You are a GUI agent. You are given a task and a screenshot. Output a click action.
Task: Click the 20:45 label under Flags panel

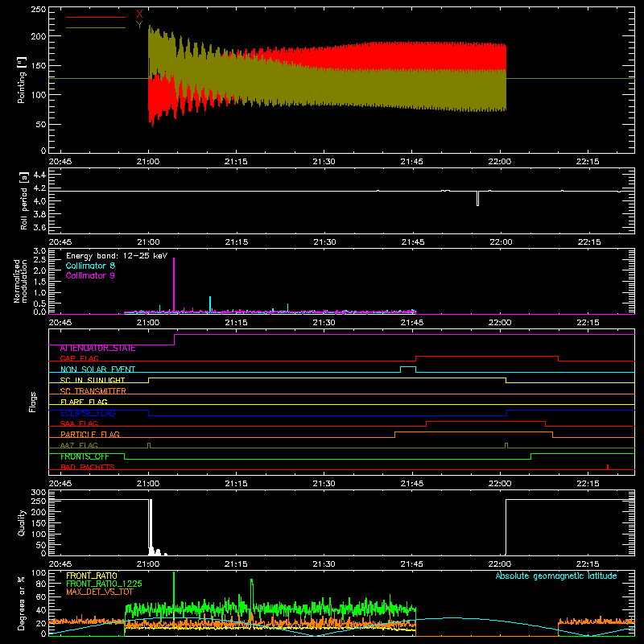[60, 484]
